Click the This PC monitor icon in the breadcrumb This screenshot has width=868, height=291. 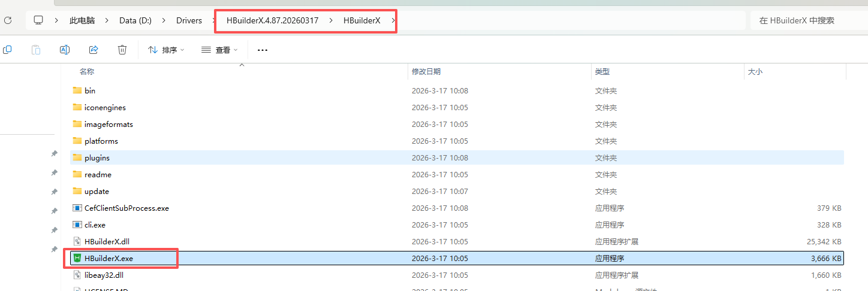pyautogui.click(x=39, y=20)
